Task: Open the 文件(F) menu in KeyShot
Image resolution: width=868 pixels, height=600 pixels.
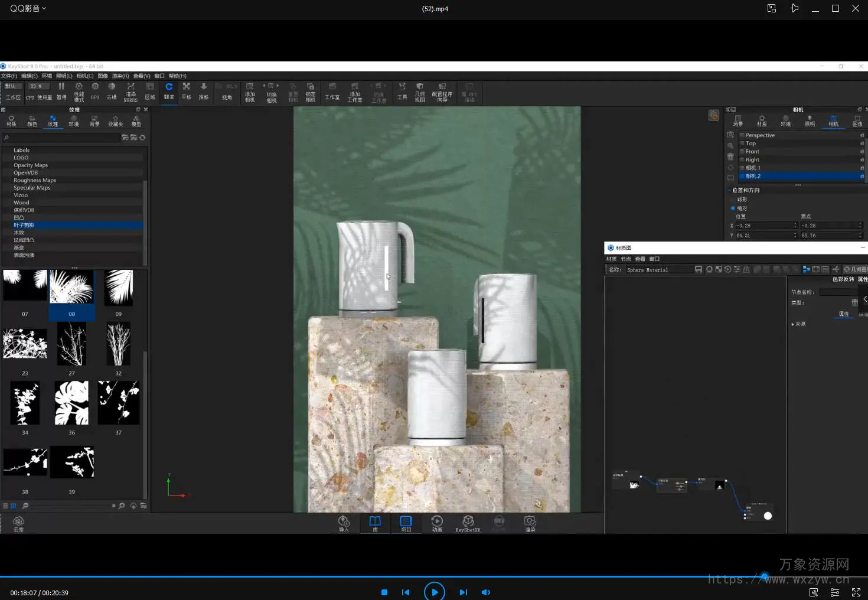Action: click(9, 76)
